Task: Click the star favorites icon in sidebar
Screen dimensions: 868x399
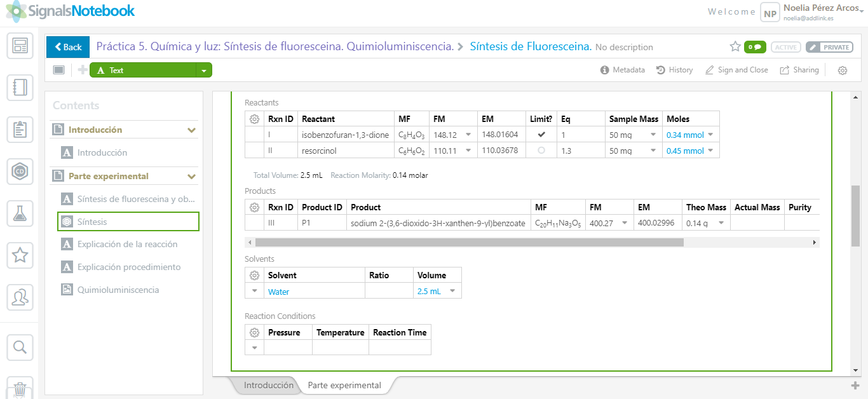Action: 20,255
